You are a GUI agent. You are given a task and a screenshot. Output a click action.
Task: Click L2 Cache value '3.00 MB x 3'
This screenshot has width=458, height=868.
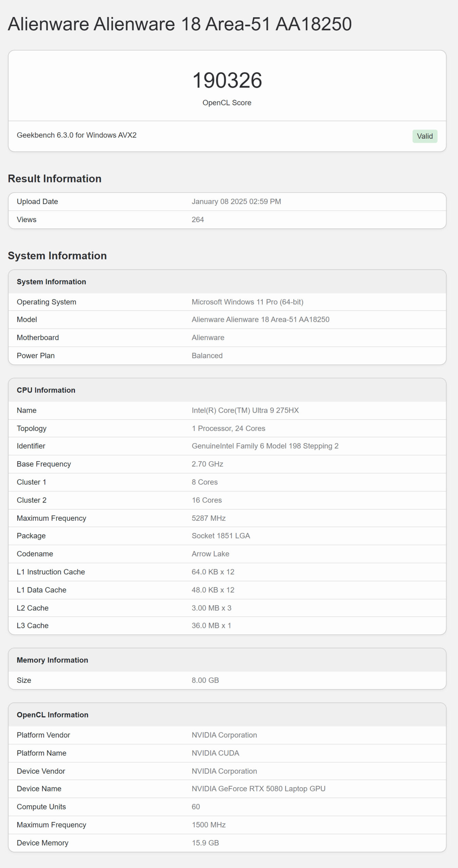point(212,608)
